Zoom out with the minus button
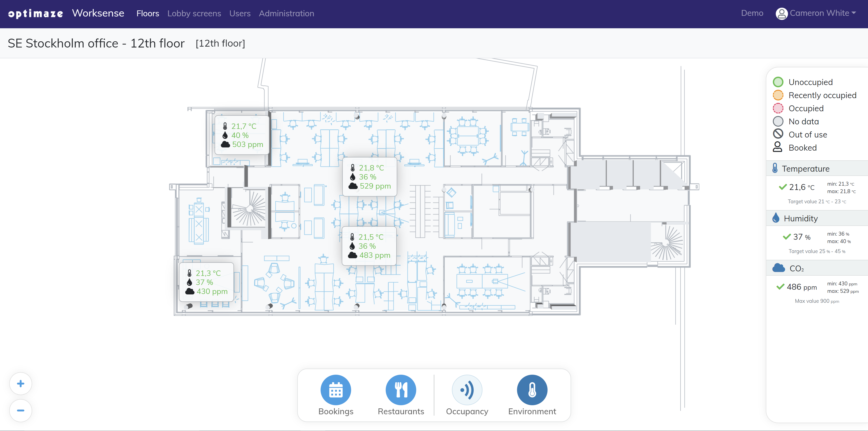This screenshot has width=868, height=431. (21, 410)
